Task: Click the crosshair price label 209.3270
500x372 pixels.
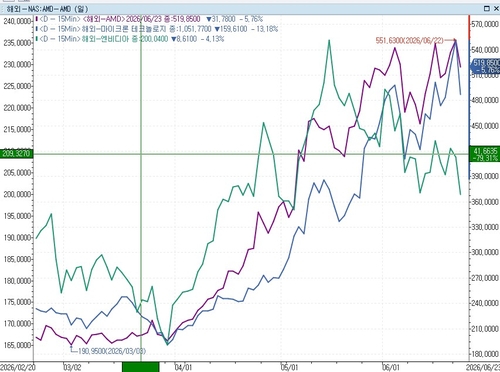Action: pos(17,154)
